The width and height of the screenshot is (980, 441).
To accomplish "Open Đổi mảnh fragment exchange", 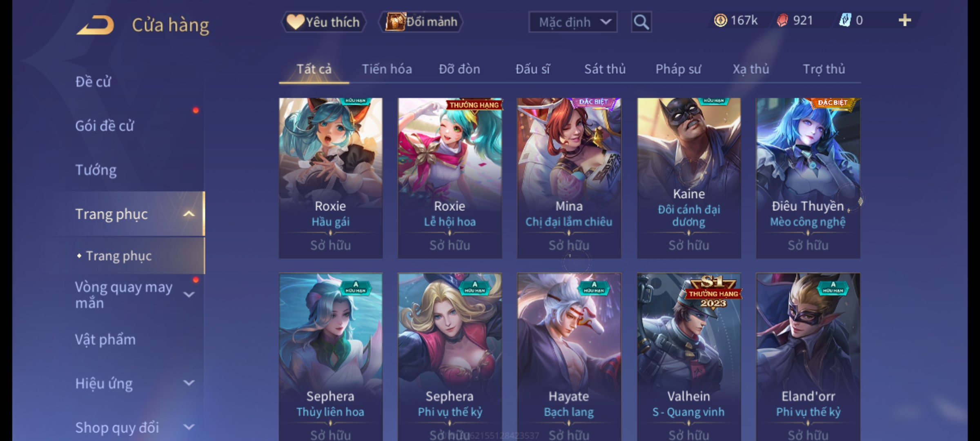I will pyautogui.click(x=421, y=22).
